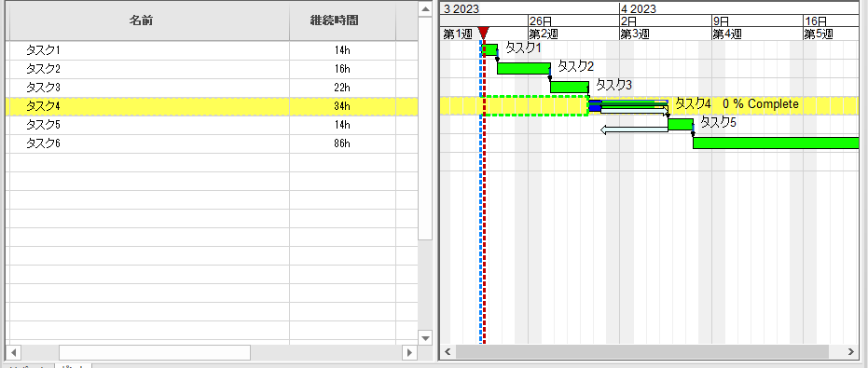Click the タスク4 blue progress bar
868x368 pixels.
595,105
